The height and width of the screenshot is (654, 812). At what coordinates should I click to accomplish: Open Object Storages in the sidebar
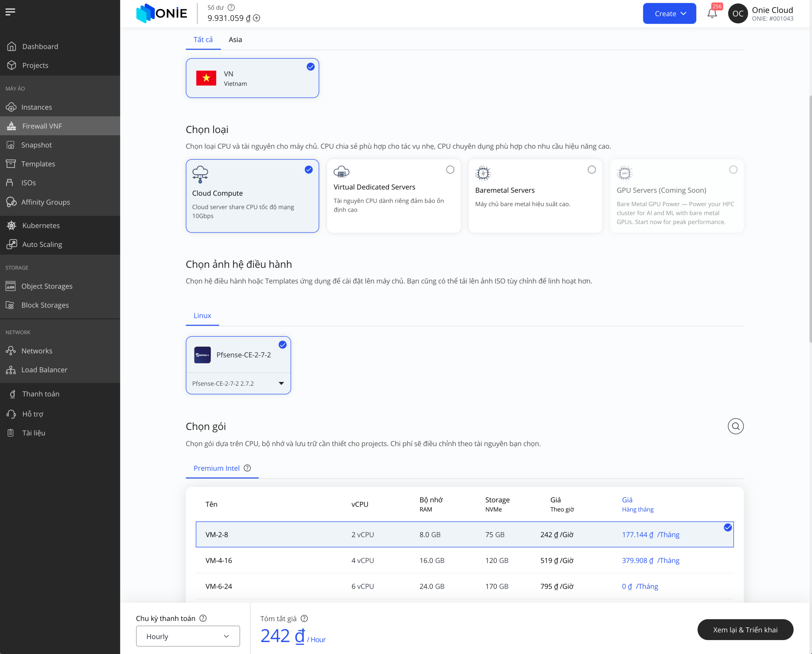click(47, 286)
